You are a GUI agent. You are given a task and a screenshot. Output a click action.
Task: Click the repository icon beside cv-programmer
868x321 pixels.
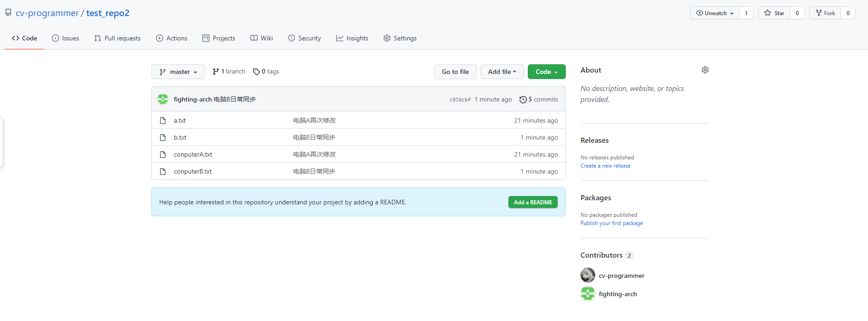[x=8, y=13]
